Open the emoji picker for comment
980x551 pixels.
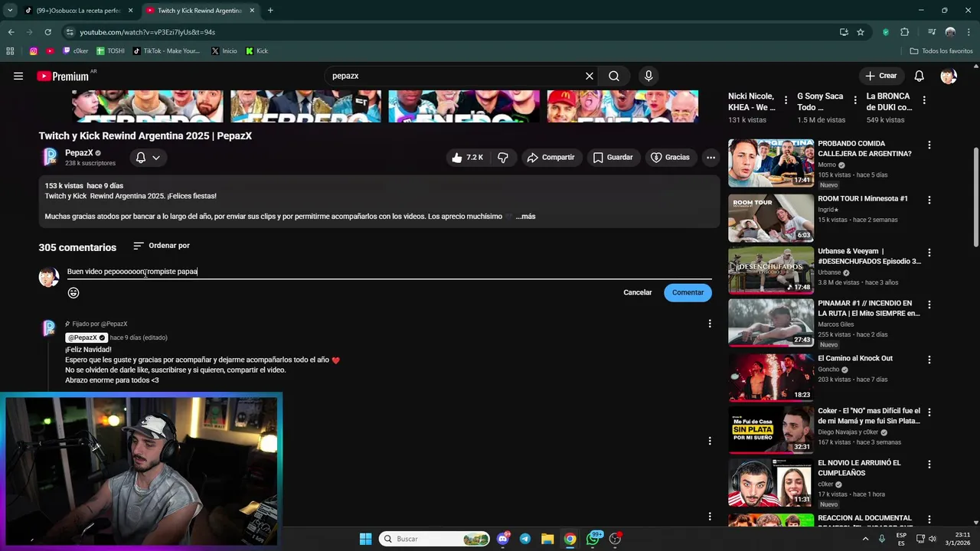click(x=73, y=292)
